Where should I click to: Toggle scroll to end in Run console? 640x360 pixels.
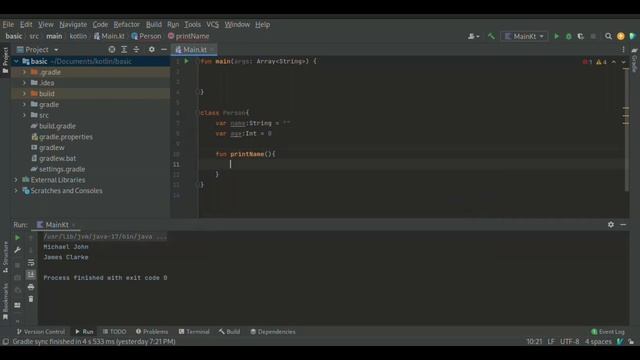[x=31, y=275]
